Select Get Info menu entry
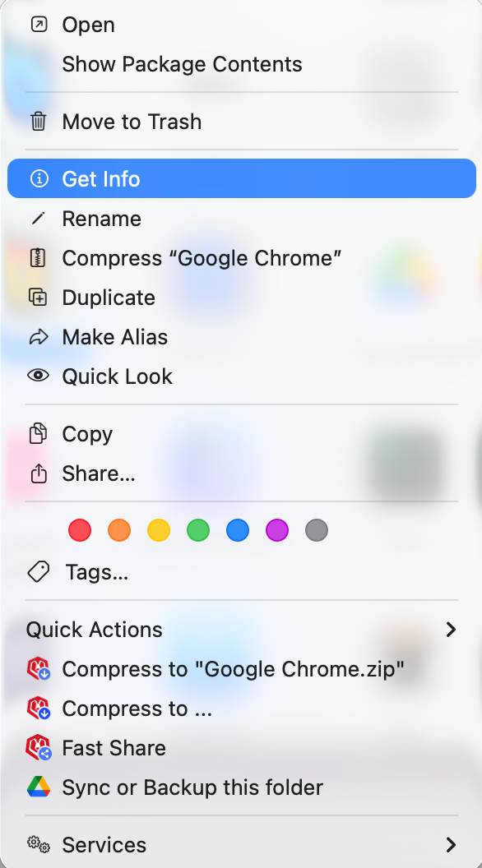482x868 pixels. click(242, 179)
